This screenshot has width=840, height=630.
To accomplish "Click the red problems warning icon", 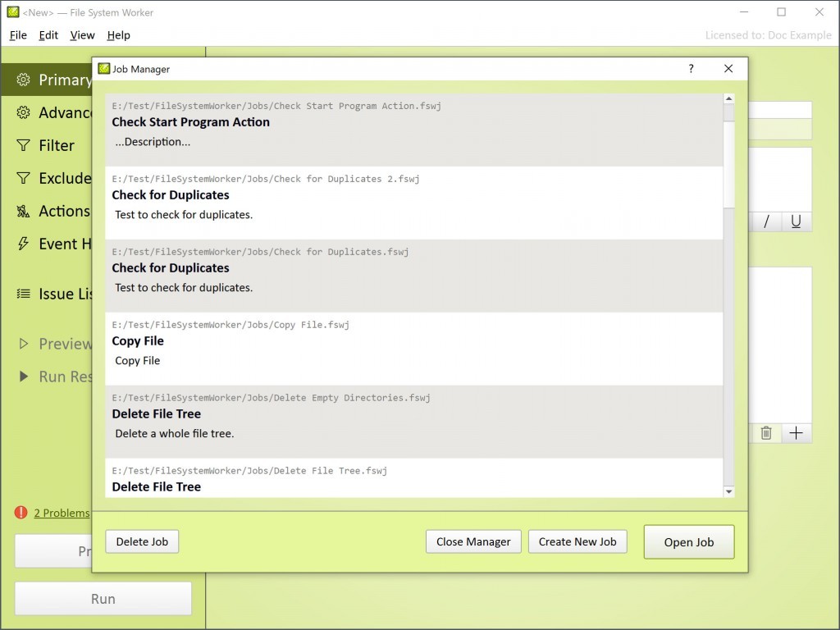I will click(21, 513).
